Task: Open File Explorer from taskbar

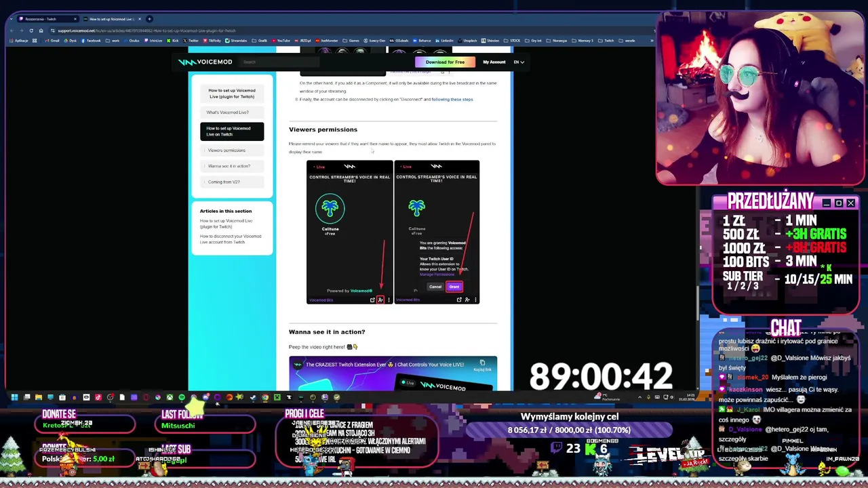Action: pos(39,397)
